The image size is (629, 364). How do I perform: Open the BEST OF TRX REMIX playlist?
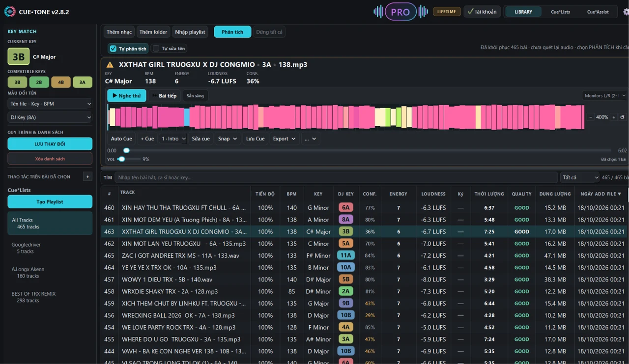click(x=50, y=297)
